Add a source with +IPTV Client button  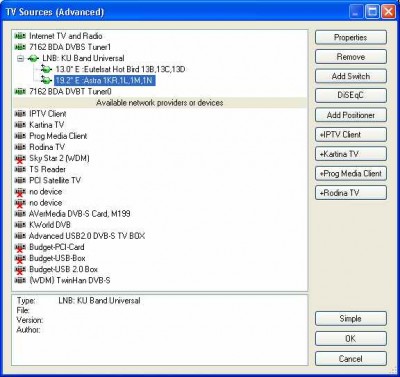(351, 134)
